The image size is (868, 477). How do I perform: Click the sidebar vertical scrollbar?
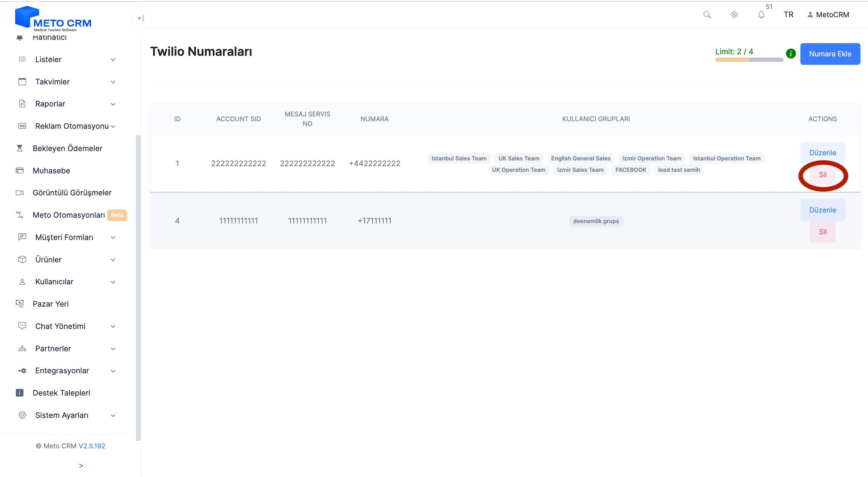point(138,288)
